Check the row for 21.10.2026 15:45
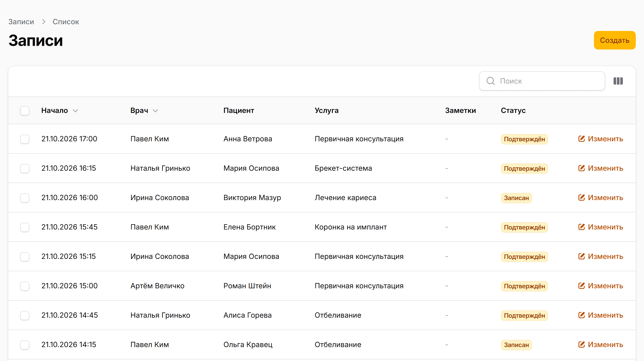The height and width of the screenshot is (361, 644). [x=25, y=227]
